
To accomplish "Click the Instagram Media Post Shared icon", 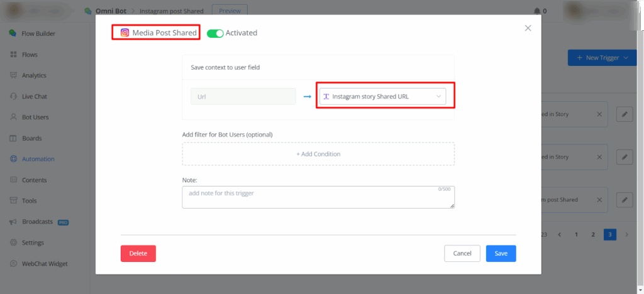I will coord(125,33).
